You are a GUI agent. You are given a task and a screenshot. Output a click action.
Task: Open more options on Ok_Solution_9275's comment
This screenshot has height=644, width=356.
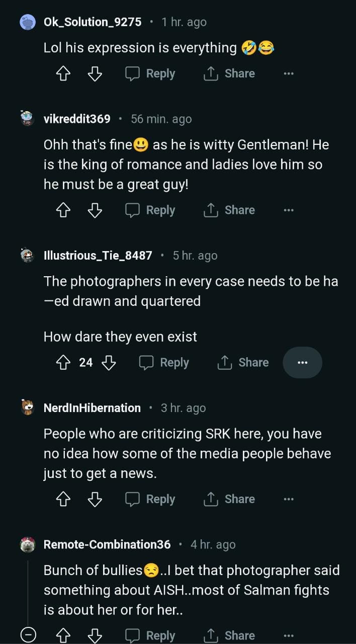[288, 74]
